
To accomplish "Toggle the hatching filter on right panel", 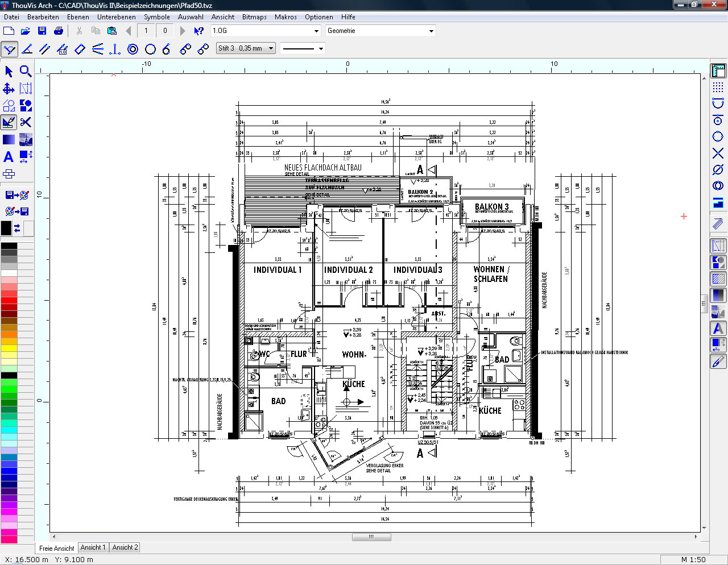I will [718, 279].
